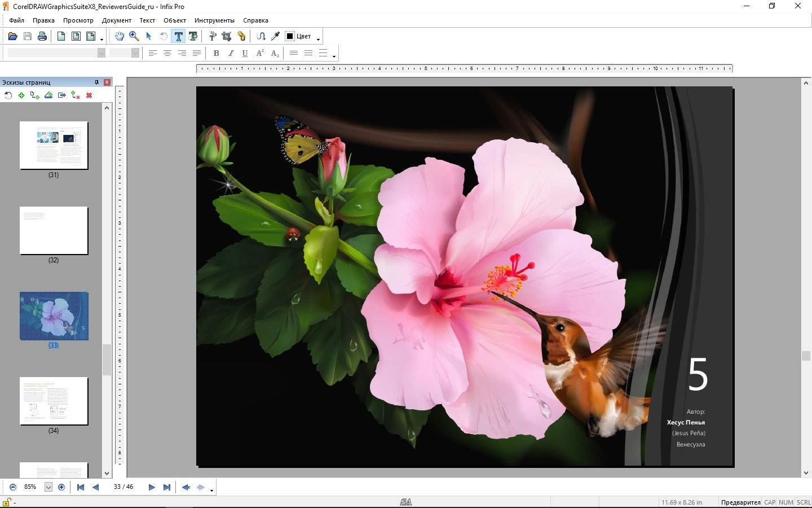Open the Объект menu
Viewport: 812px width, 508px height.
point(175,20)
